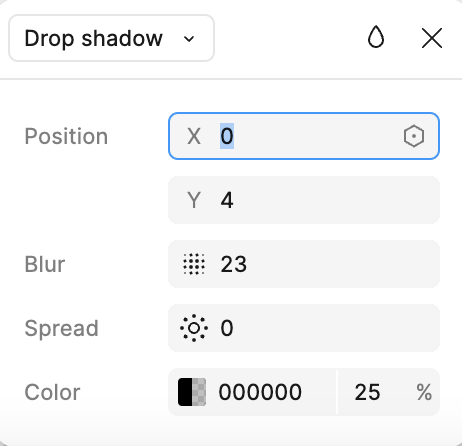Image resolution: width=462 pixels, height=446 pixels.
Task: Click the X label in Position field
Action: coord(194,136)
